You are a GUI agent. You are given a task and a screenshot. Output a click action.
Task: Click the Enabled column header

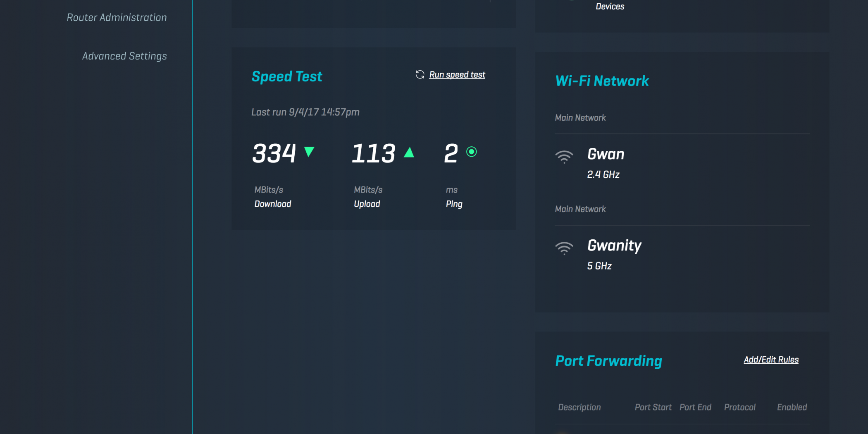point(792,407)
